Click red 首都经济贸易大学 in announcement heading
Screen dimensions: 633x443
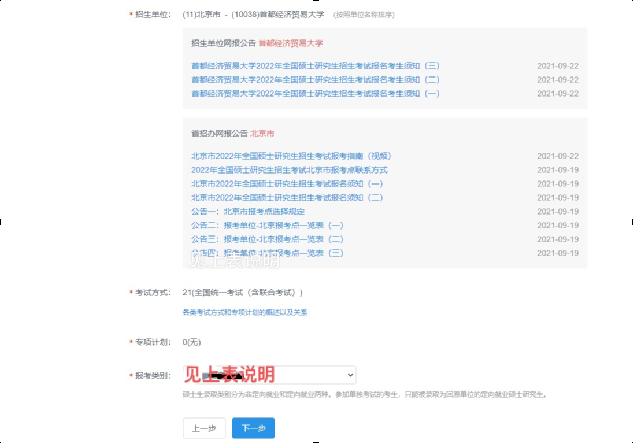tap(291, 43)
